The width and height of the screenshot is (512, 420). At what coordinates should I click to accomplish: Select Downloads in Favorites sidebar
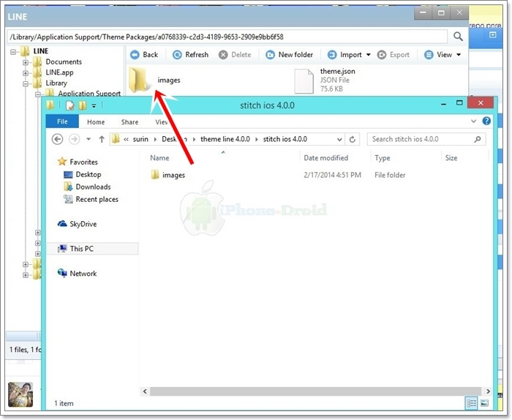pos(93,187)
